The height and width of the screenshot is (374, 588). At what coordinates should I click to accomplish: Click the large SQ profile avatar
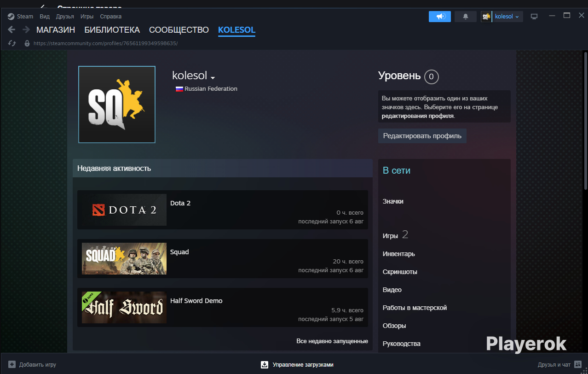coord(117,105)
